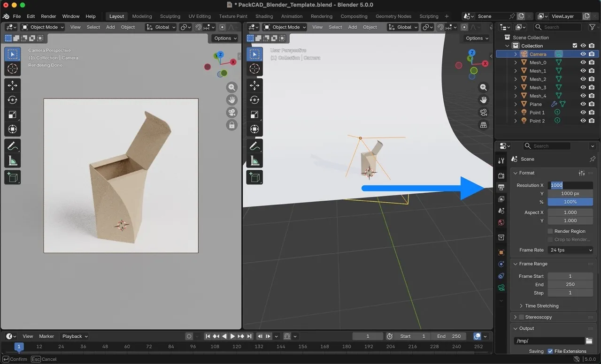Toggle camera view icon in left viewport

pyautogui.click(x=231, y=113)
